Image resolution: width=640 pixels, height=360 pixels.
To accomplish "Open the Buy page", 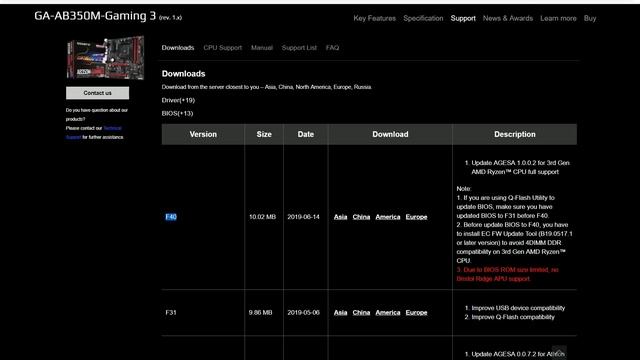I will (x=590, y=18).
